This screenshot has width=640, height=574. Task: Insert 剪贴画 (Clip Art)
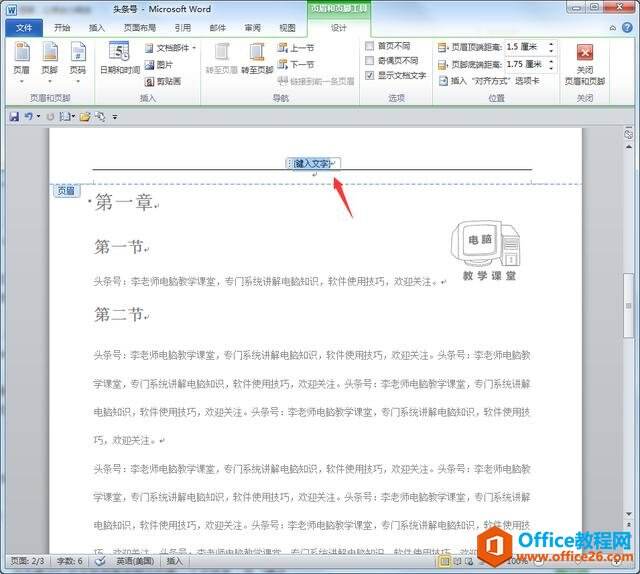(163, 82)
